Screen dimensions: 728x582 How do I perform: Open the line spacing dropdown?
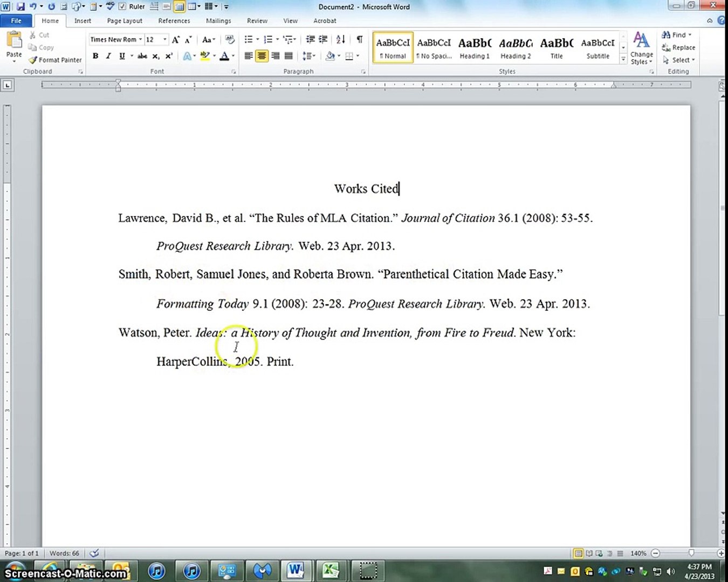click(309, 56)
